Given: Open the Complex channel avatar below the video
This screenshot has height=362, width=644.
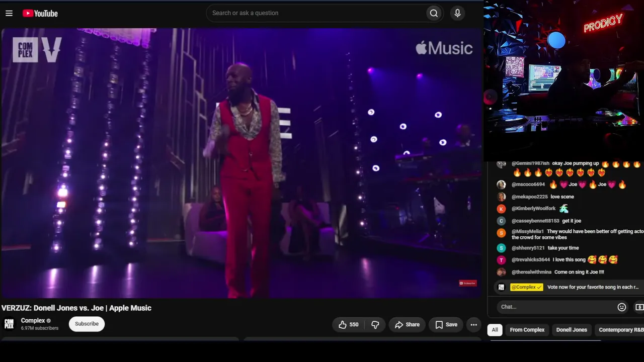Looking at the screenshot, I should click(9, 324).
